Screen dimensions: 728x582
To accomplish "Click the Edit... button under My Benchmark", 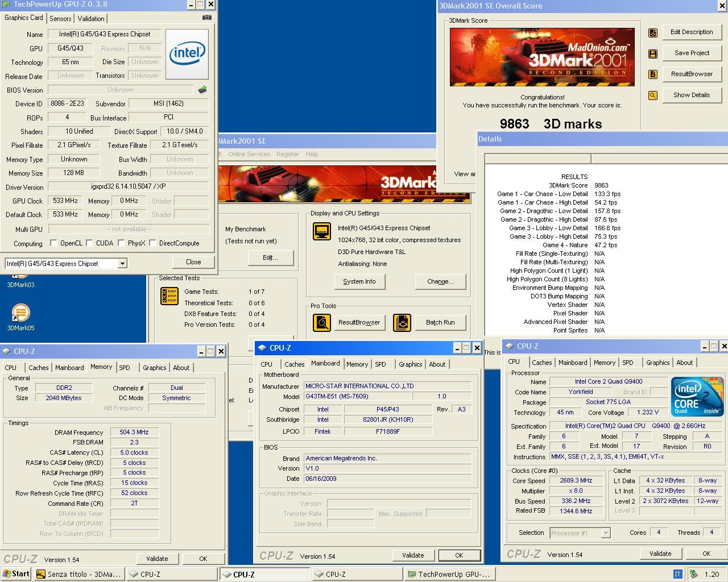I will (x=270, y=257).
